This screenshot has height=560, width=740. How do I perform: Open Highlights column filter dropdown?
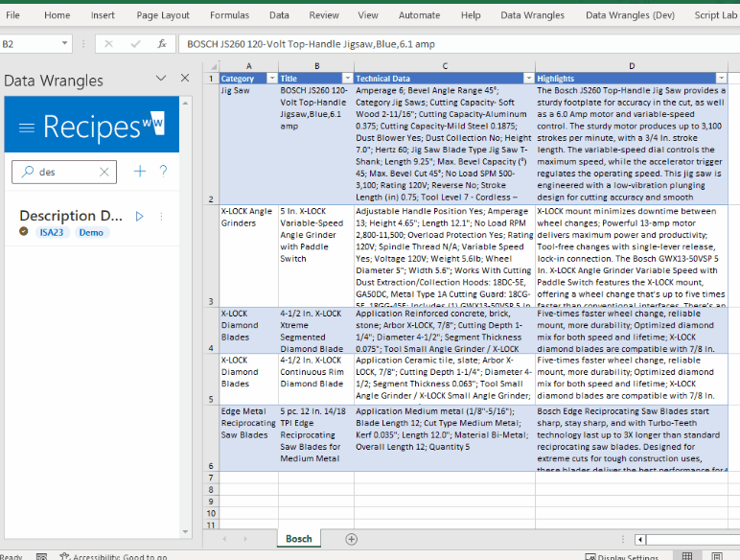[722, 79]
